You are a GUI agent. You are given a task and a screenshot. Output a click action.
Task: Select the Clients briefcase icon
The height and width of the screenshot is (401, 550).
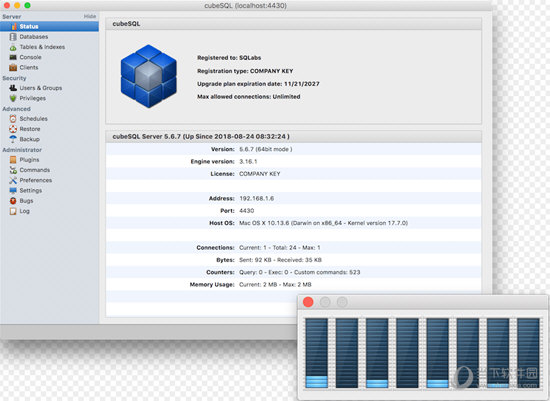tap(13, 67)
